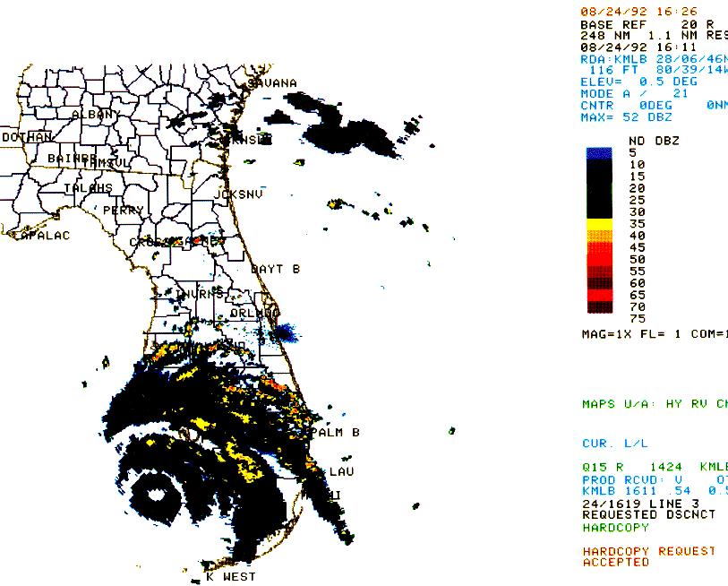
Task: Select the BASE REF product title
Action: point(613,24)
